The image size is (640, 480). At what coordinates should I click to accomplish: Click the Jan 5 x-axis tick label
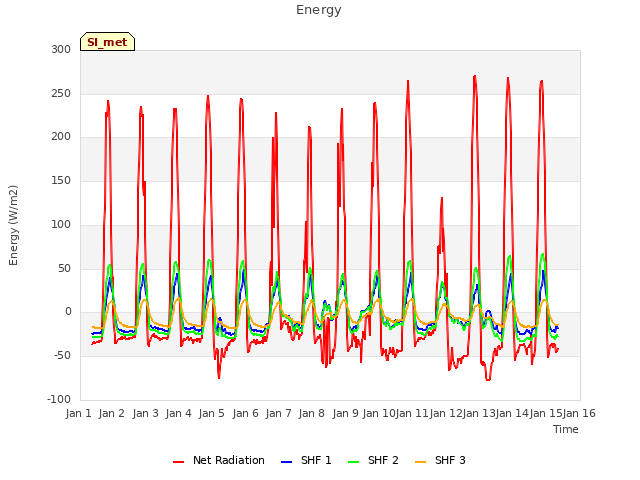[212, 413]
